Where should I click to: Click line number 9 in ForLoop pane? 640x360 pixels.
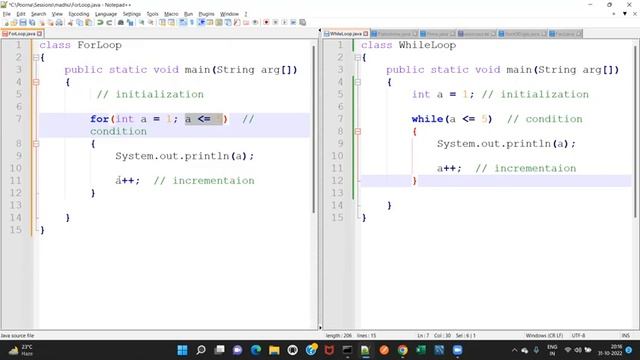(20, 156)
